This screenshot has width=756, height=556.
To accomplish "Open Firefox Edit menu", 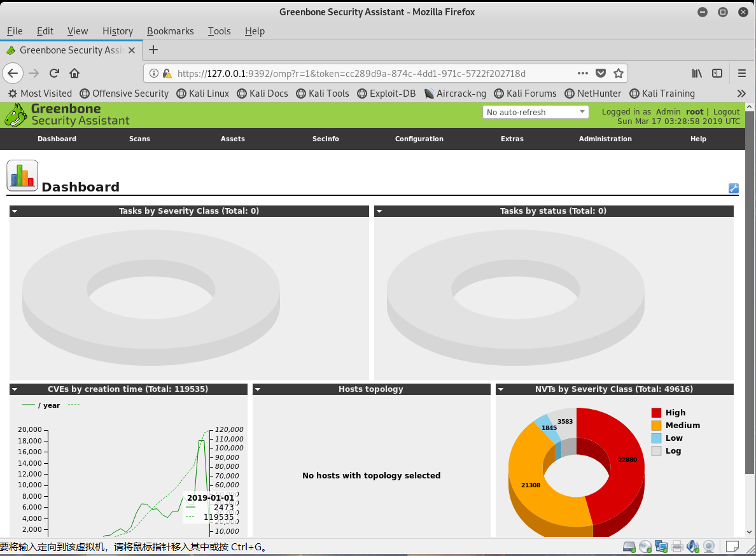I will (45, 31).
